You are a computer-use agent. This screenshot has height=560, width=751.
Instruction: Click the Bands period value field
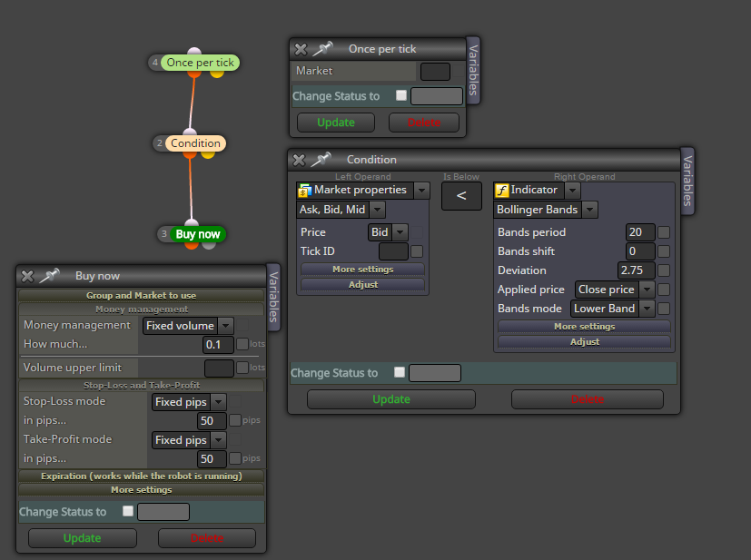pos(640,232)
